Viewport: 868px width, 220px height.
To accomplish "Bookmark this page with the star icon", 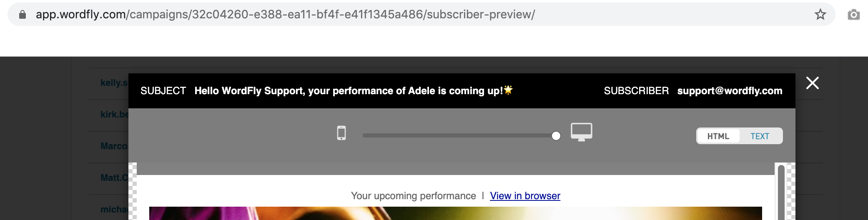I will tap(820, 15).
